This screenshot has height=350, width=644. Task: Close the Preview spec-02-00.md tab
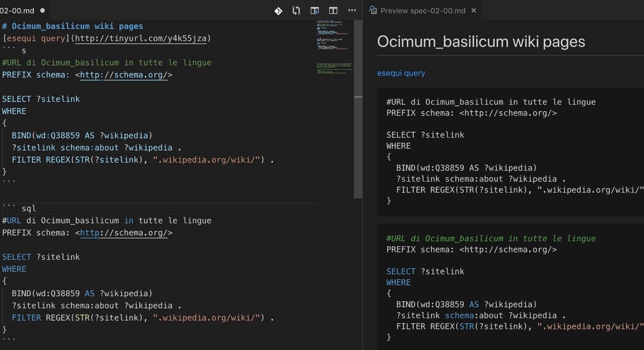[474, 10]
